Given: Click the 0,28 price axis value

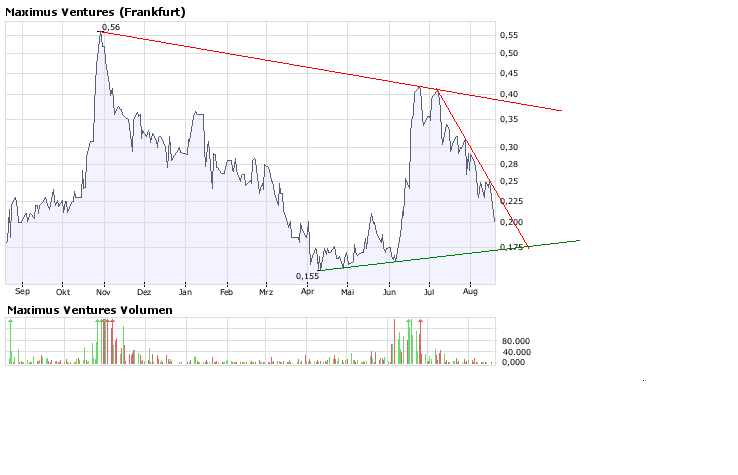Looking at the screenshot, I should [509, 164].
